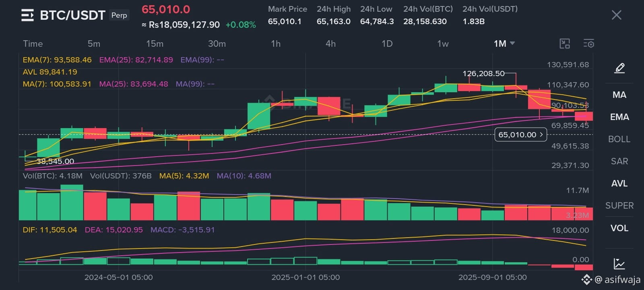Select the 1w timeframe

[x=443, y=43]
